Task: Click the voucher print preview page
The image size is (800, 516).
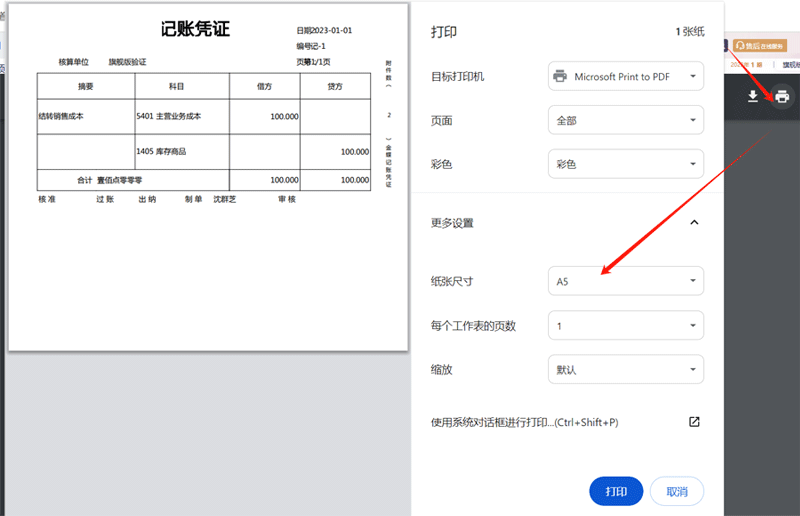Action: point(208,177)
